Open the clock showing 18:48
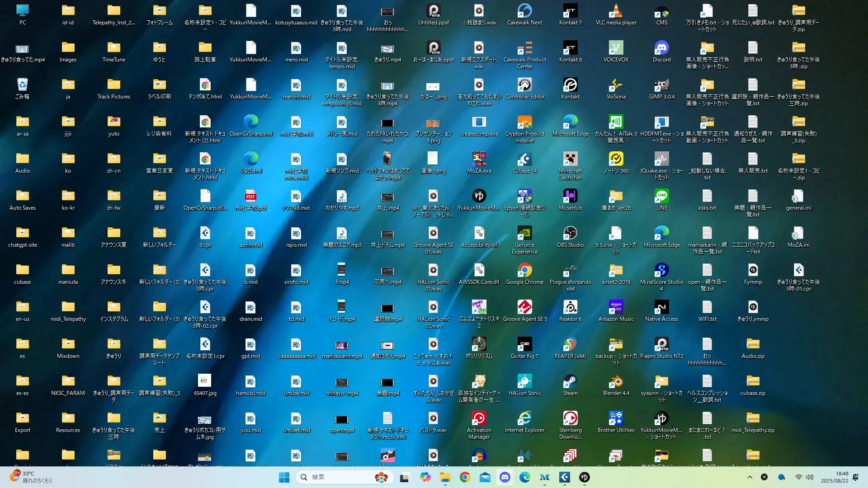Image resolution: width=868 pixels, height=488 pixels. tap(835, 477)
